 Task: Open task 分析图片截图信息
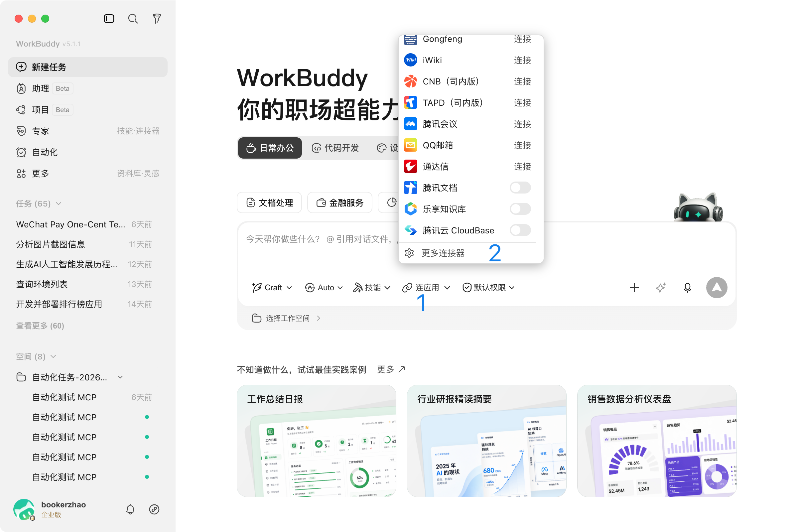point(84,244)
